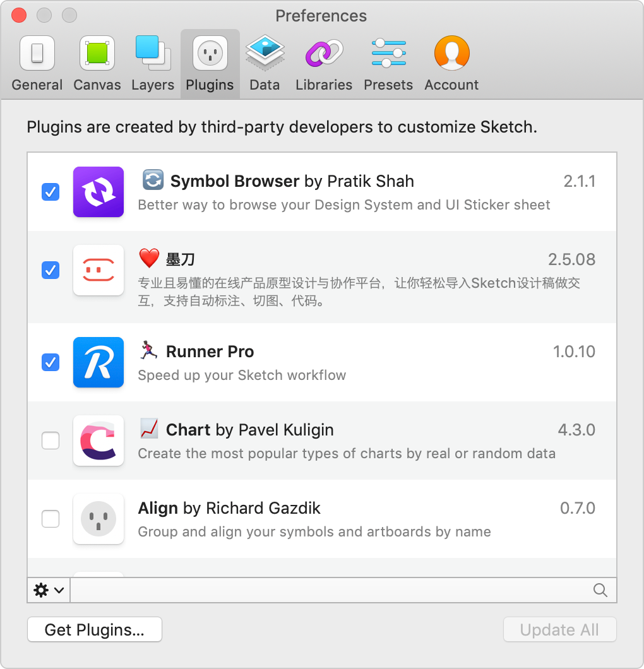
Task: Open the Presets sliders icon
Action: 388,53
